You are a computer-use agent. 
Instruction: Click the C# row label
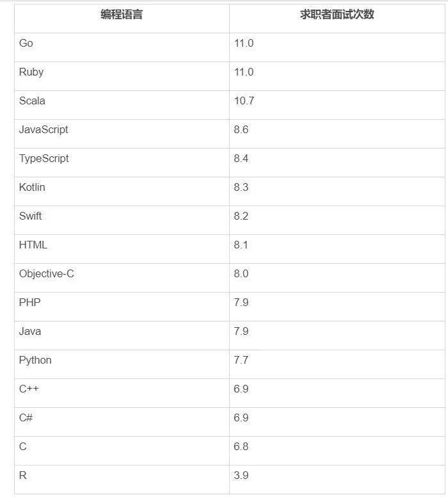tap(26, 418)
